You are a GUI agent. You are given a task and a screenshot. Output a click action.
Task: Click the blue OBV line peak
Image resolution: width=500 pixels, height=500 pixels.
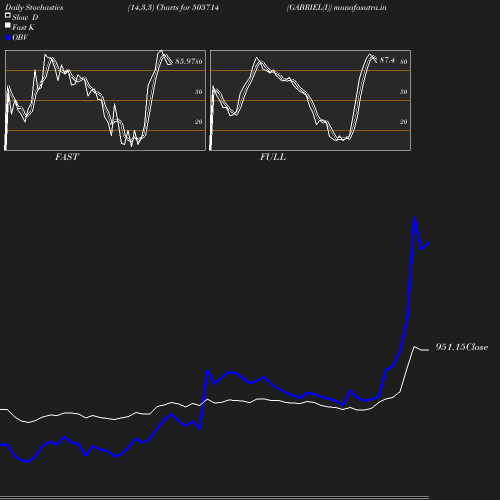pos(414,218)
